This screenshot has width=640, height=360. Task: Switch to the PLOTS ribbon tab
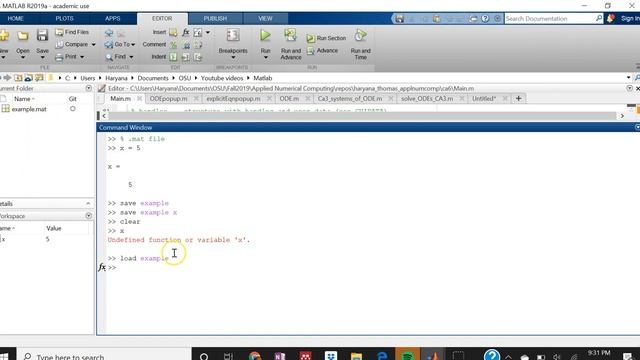click(64, 18)
